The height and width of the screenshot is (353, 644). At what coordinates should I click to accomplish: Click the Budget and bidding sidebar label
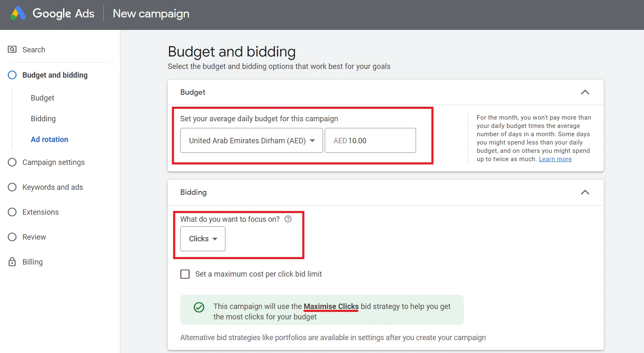point(55,75)
